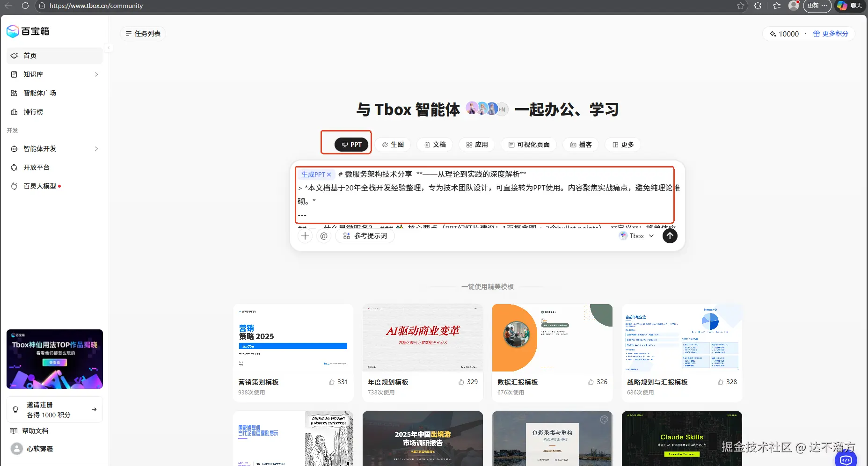Open 帮助文档 help docs
Screen dimensions: 868x466
(35, 431)
